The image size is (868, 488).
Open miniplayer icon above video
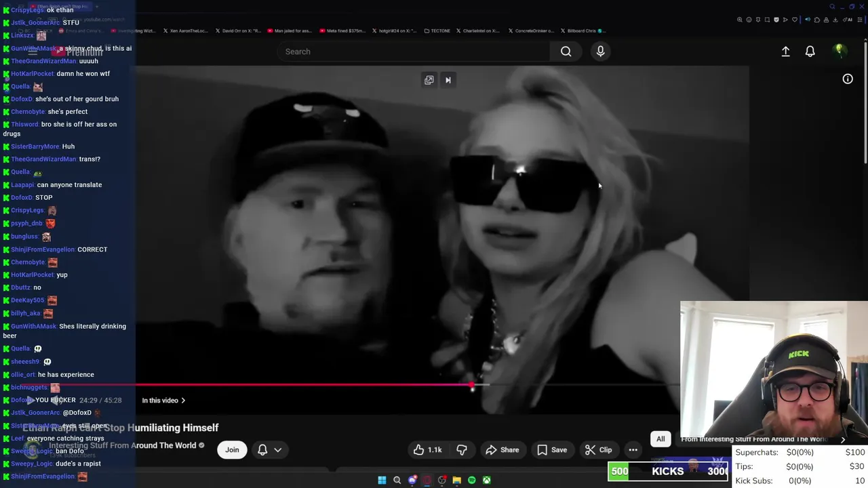click(429, 80)
